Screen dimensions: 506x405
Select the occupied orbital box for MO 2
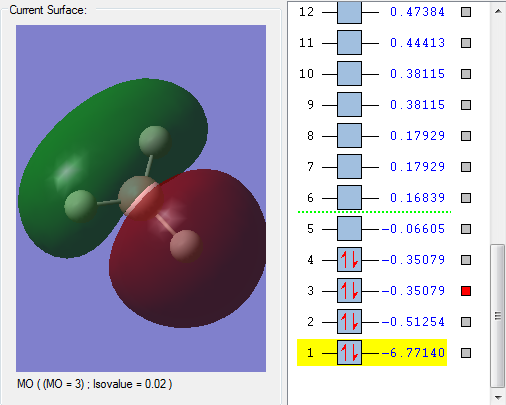(x=349, y=322)
